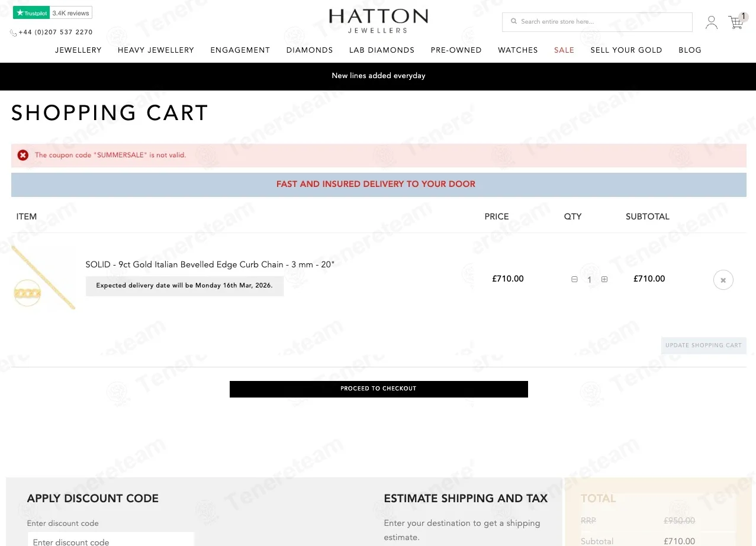Click Update Shopping Cart button

pyautogui.click(x=703, y=345)
